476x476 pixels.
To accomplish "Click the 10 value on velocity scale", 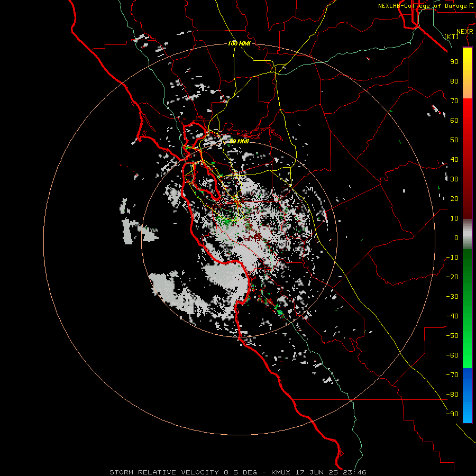I will pos(454,218).
